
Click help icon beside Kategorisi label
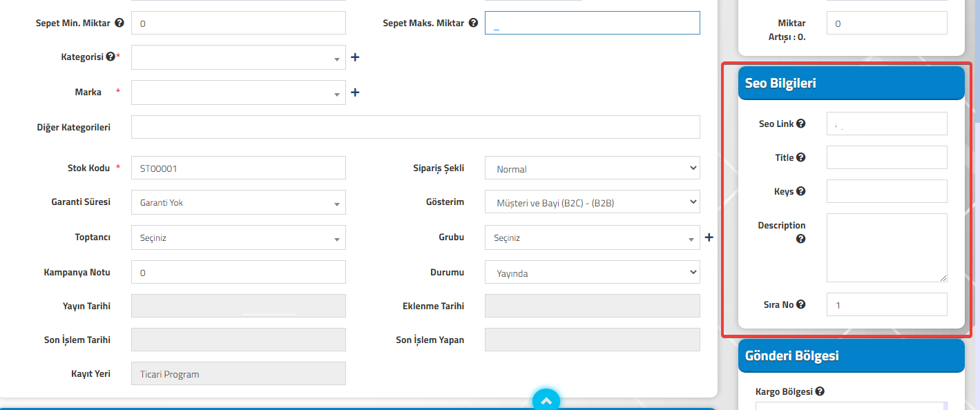(111, 57)
